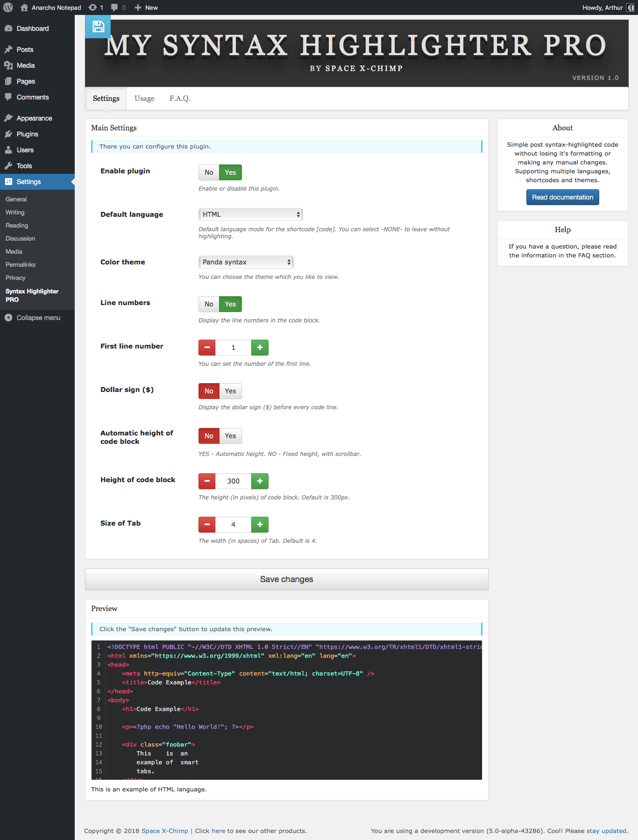Click the Height of code block value field

click(234, 481)
